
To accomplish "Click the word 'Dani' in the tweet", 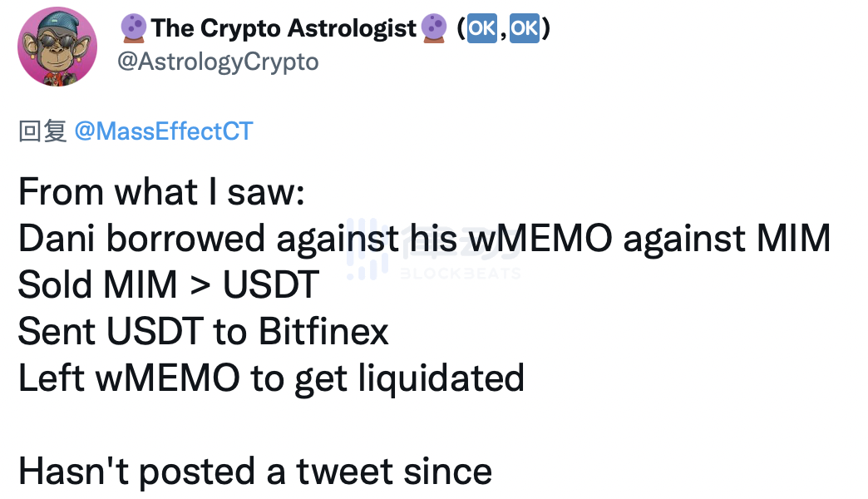I will tap(57, 239).
